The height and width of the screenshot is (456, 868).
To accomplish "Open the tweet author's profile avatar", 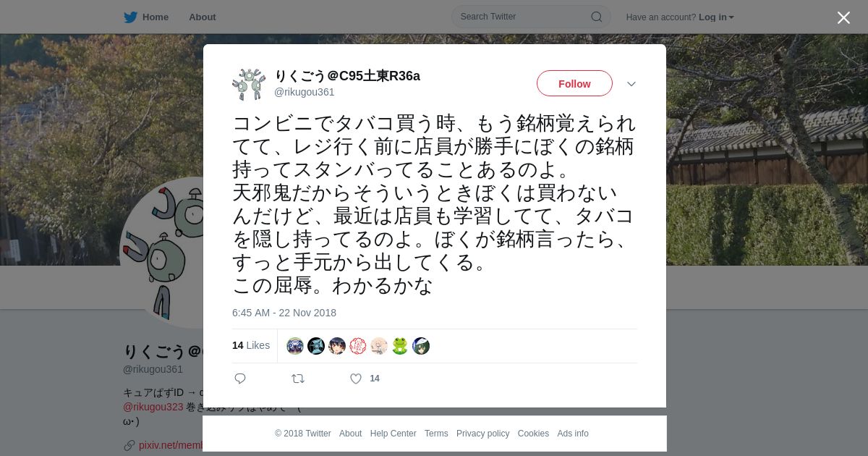I will click(x=249, y=84).
